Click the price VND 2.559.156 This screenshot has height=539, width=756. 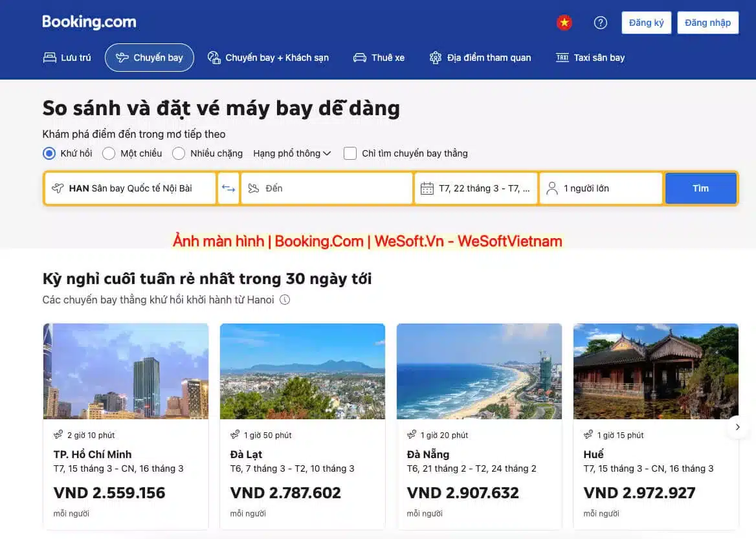click(x=109, y=492)
